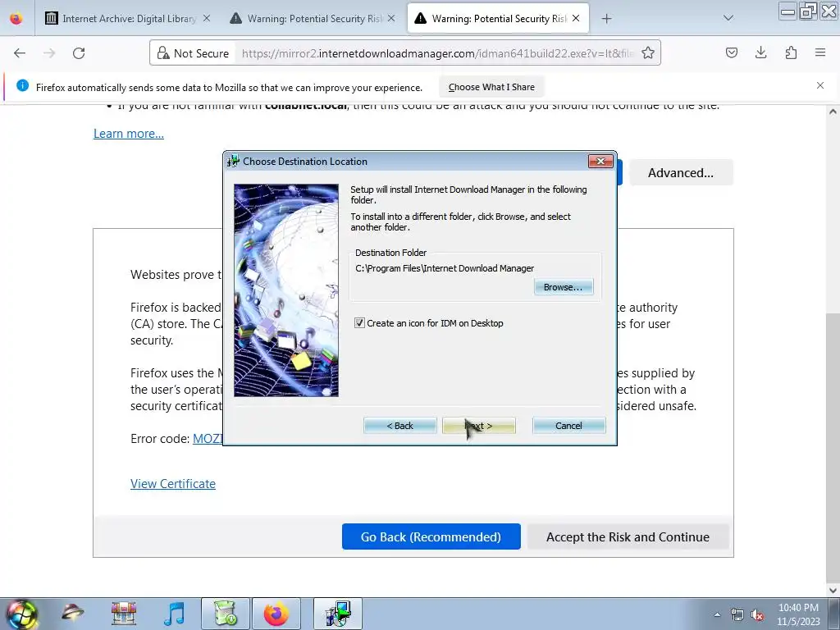Open the Windows Start orb
This screenshot has width=840, height=630.
click(21, 614)
